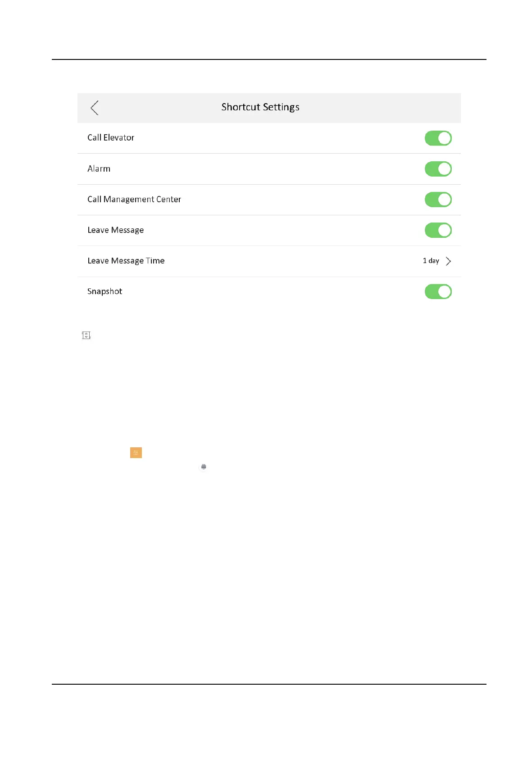Screen dimensions: 532x759
Task: Click the Snapshot row label
Action: [x=105, y=291]
